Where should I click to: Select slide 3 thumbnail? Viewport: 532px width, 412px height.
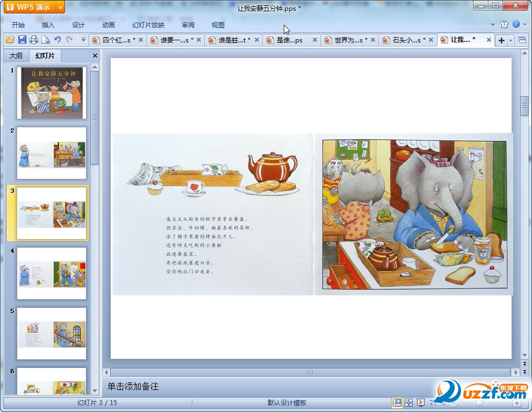pyautogui.click(x=52, y=213)
